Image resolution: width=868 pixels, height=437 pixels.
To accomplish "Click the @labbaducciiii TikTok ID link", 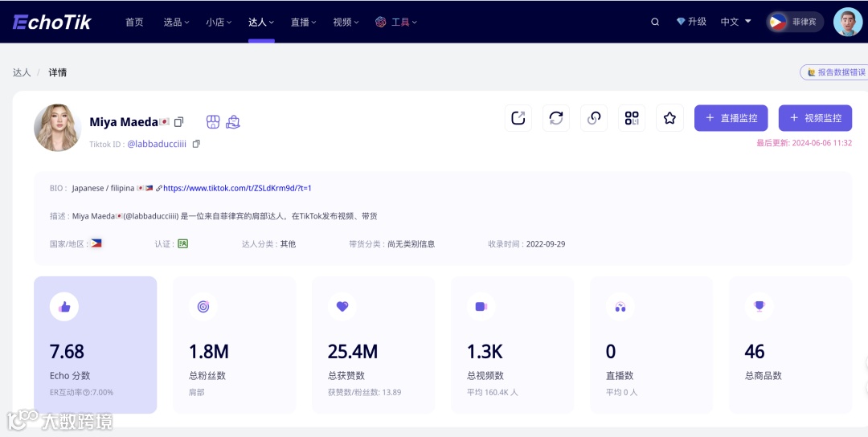I will click(x=157, y=144).
